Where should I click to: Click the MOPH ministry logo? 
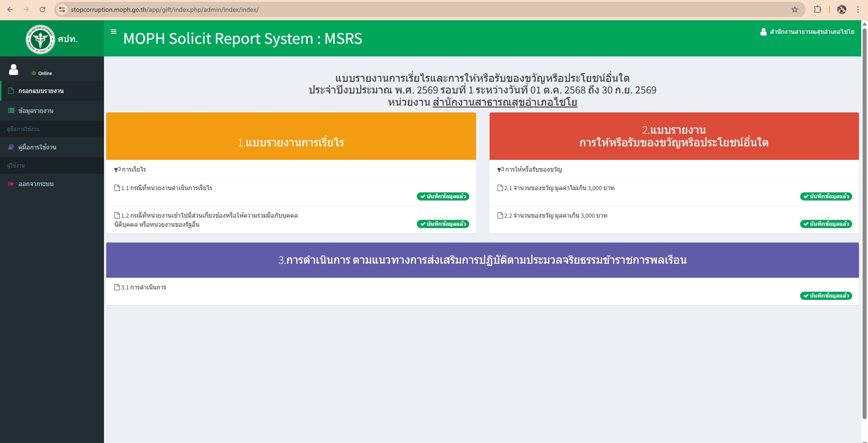pyautogui.click(x=40, y=39)
